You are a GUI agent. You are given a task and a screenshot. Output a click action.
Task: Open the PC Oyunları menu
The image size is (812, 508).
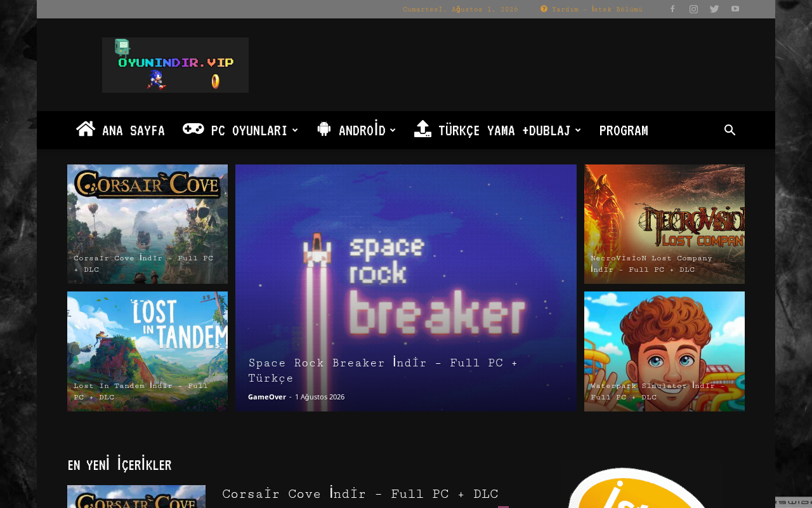(249, 131)
